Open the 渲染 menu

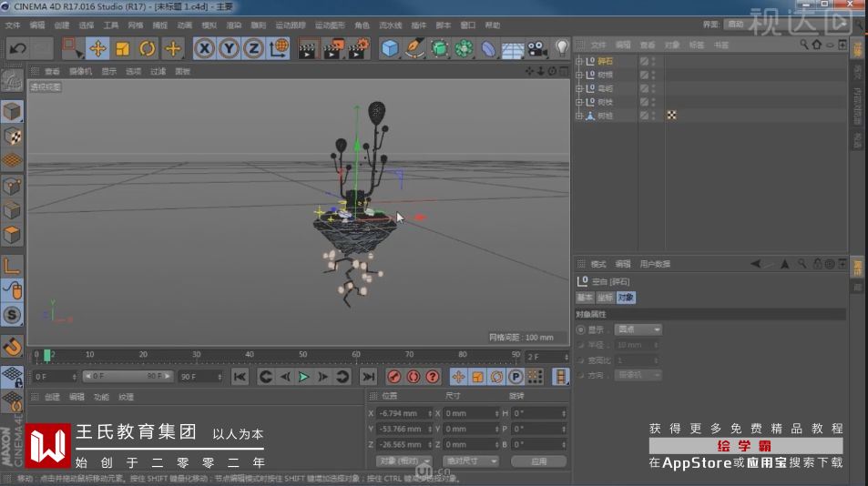(x=233, y=25)
